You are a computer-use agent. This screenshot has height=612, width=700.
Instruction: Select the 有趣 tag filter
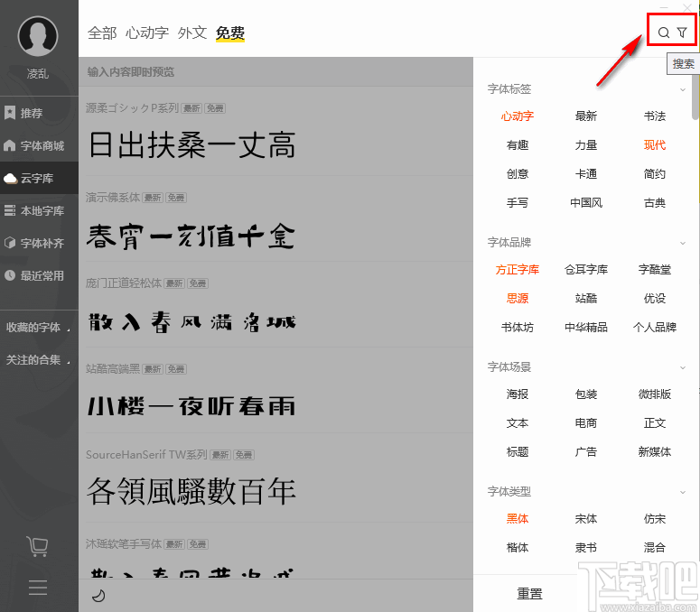(x=518, y=145)
